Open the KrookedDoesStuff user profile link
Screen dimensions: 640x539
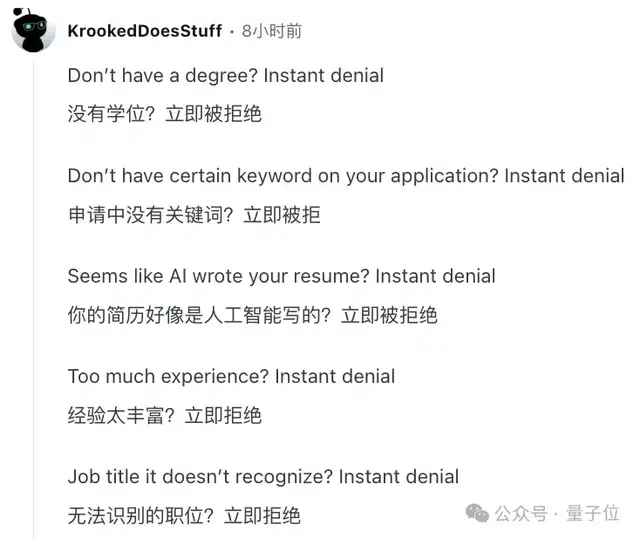[x=144, y=31]
